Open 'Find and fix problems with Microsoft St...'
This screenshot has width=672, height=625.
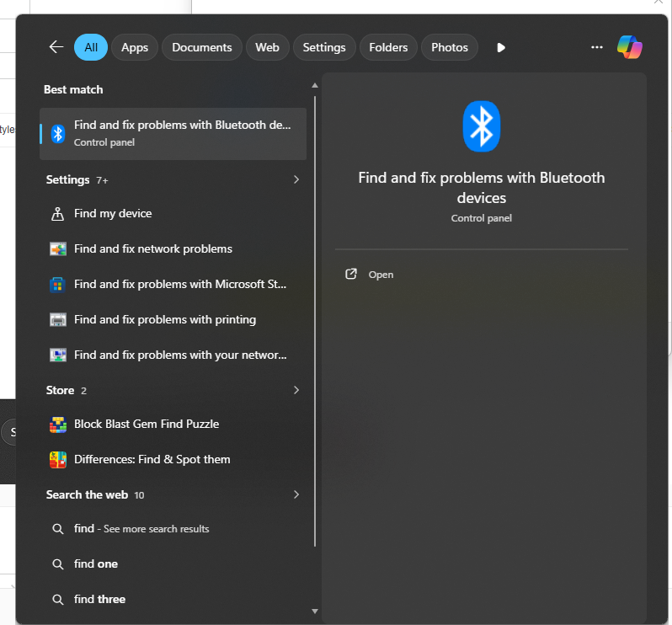[x=173, y=285]
